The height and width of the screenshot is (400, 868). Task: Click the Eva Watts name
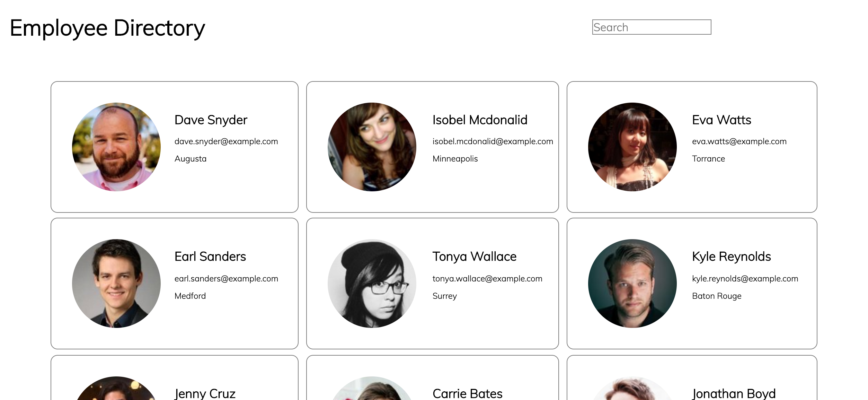721,120
